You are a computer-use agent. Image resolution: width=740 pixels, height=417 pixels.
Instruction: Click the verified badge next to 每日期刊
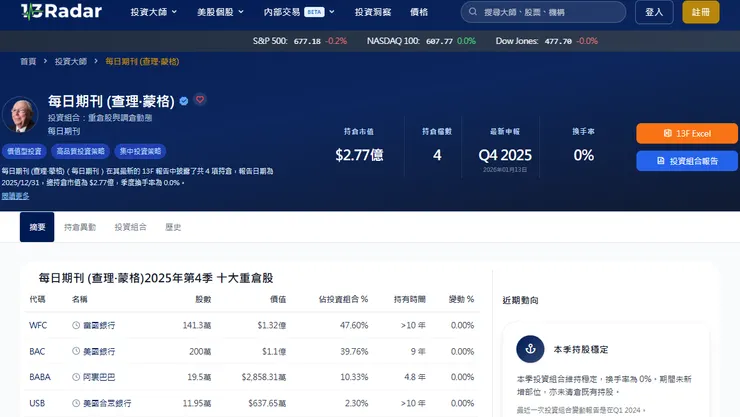[x=184, y=101]
